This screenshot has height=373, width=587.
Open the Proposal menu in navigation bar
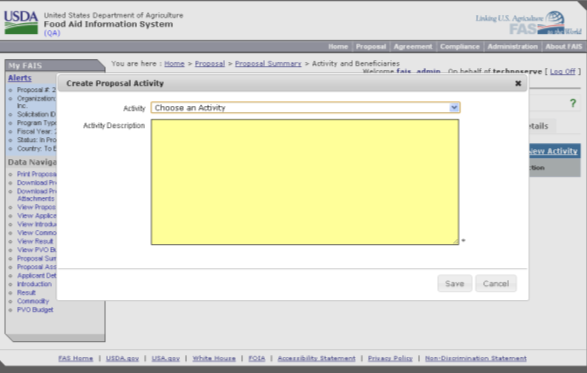coord(371,46)
